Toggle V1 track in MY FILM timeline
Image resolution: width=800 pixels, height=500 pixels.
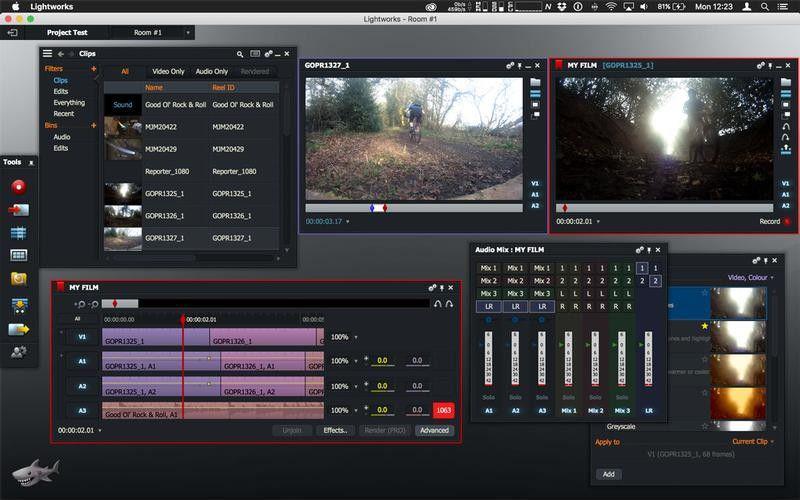click(x=82, y=337)
